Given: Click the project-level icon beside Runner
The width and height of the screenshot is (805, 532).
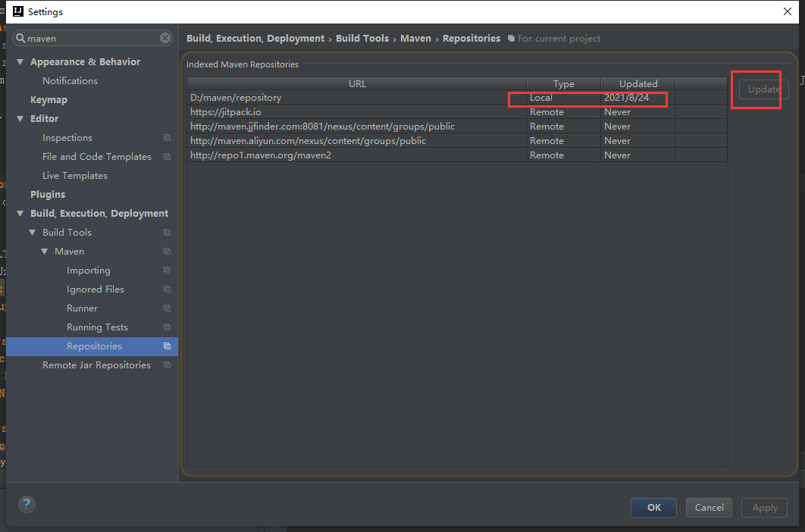Looking at the screenshot, I should click(x=167, y=308).
